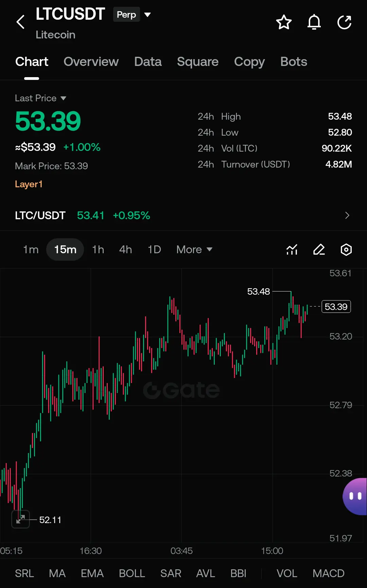Tap the 53.48 high marker on chart
The image size is (367, 588).
[258, 292]
